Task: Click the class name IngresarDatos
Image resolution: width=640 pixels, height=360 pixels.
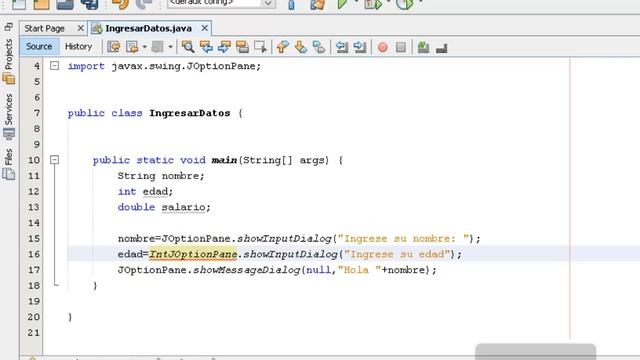Action: click(189, 113)
